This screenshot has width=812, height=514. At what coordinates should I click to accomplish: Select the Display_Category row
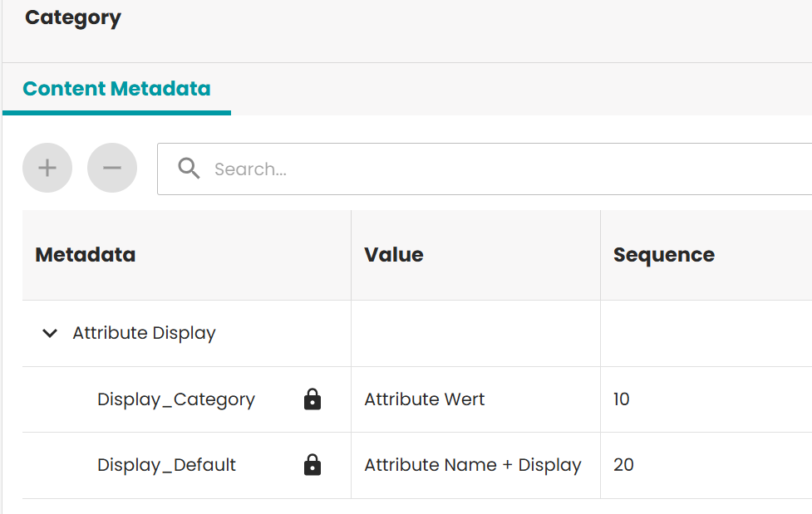[176, 399]
